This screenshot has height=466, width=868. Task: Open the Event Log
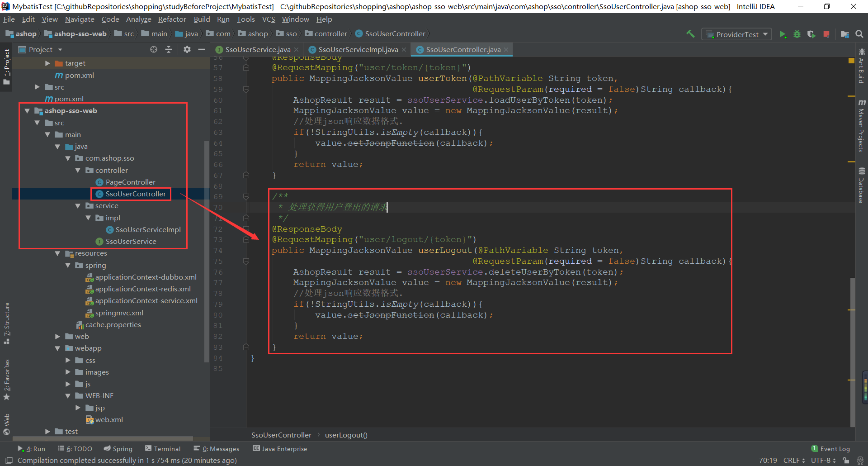tap(830, 449)
